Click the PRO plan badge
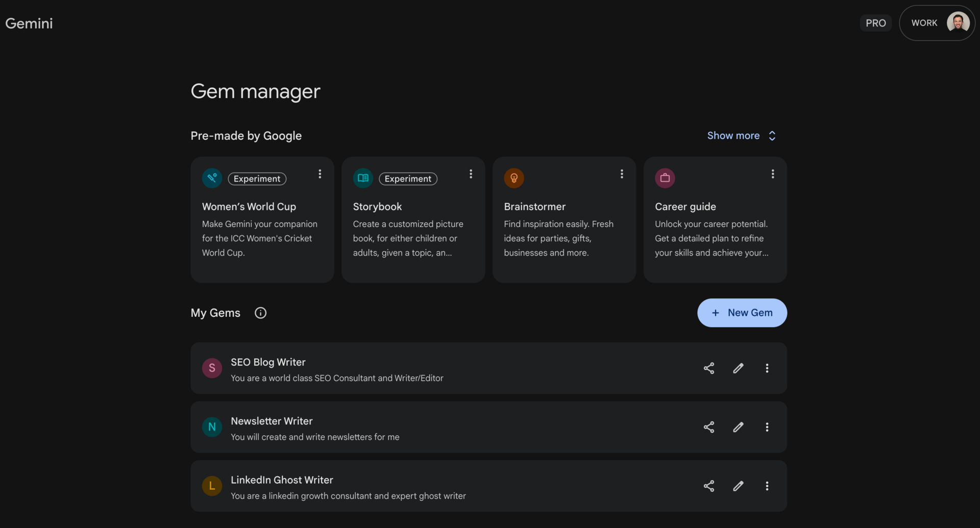Image resolution: width=980 pixels, height=528 pixels. tap(876, 23)
